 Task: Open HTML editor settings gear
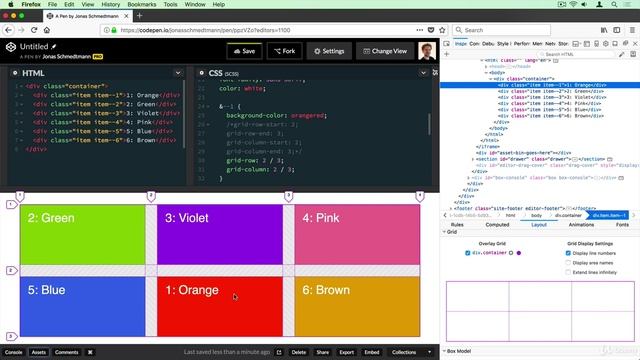click(15, 73)
